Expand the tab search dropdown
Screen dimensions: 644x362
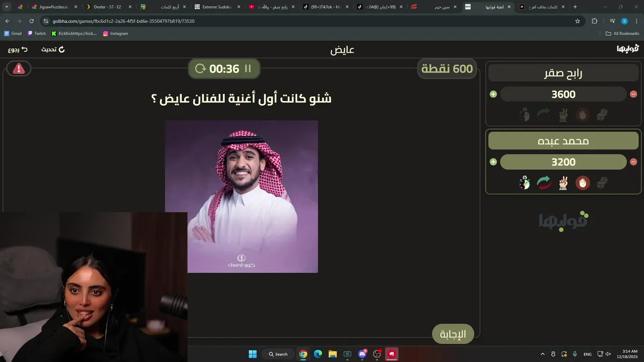7,7
